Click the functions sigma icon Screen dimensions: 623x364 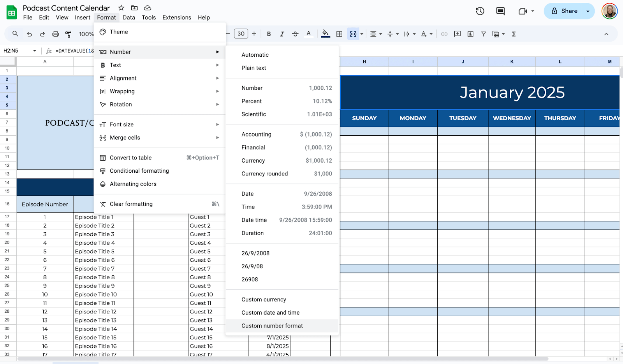514,34
